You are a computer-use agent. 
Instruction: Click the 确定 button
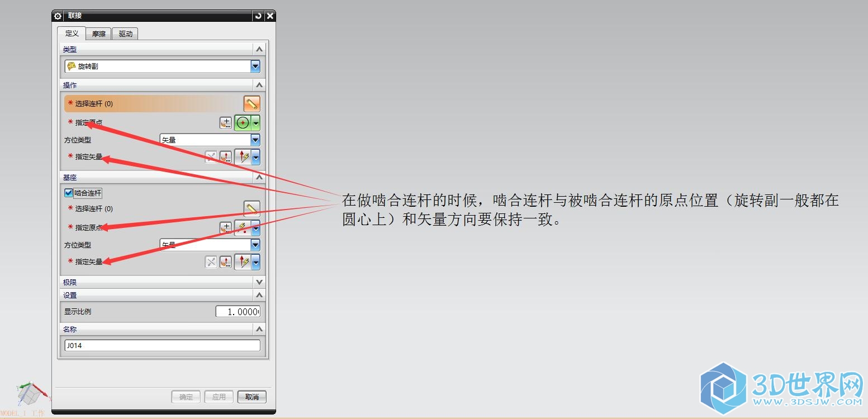(x=186, y=397)
